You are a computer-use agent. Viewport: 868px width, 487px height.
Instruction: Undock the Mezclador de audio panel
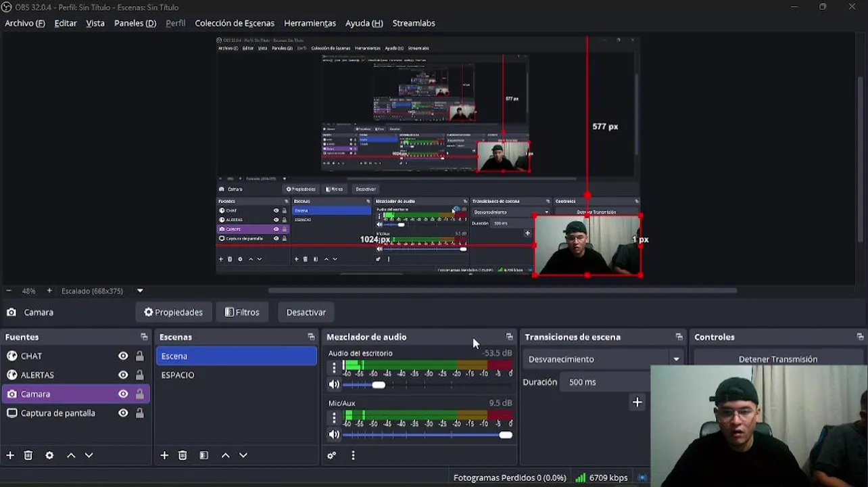510,337
